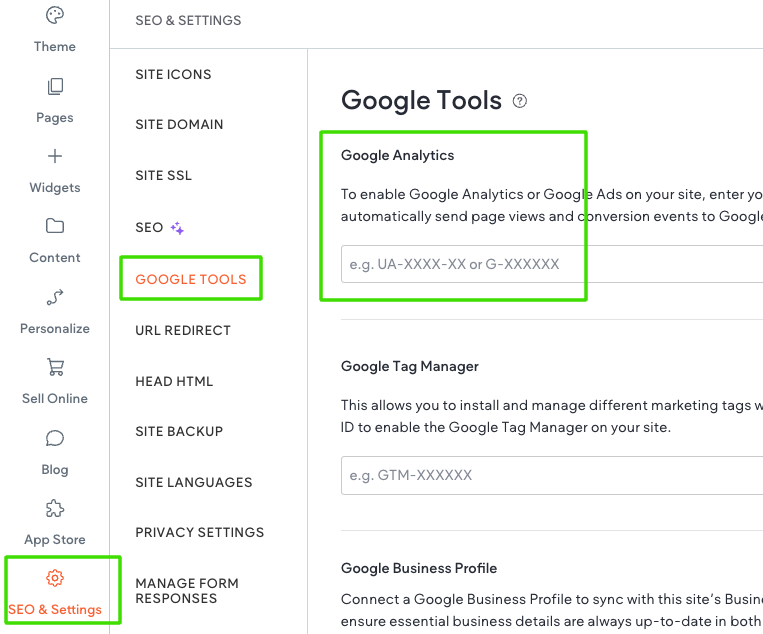Click the Google Tag Manager ID field
The width and height of the screenshot is (763, 634).
coord(552,475)
